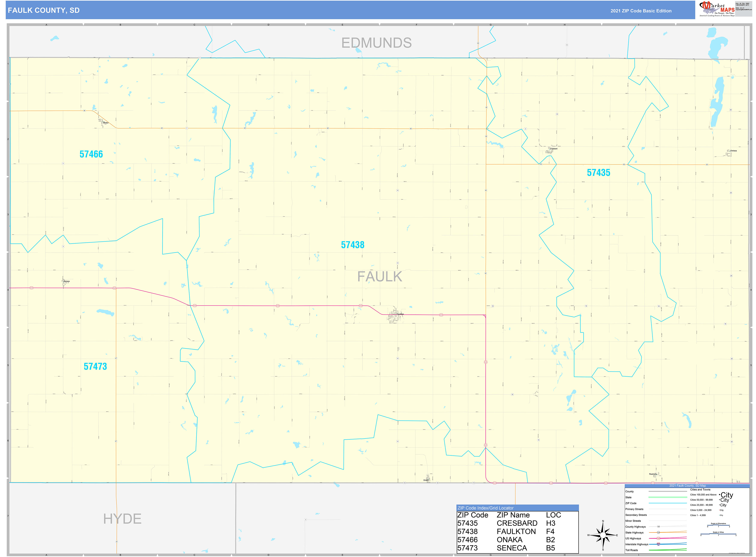Click the Toll Roads legend entry
Screen dimensions: 756x557
(668, 550)
